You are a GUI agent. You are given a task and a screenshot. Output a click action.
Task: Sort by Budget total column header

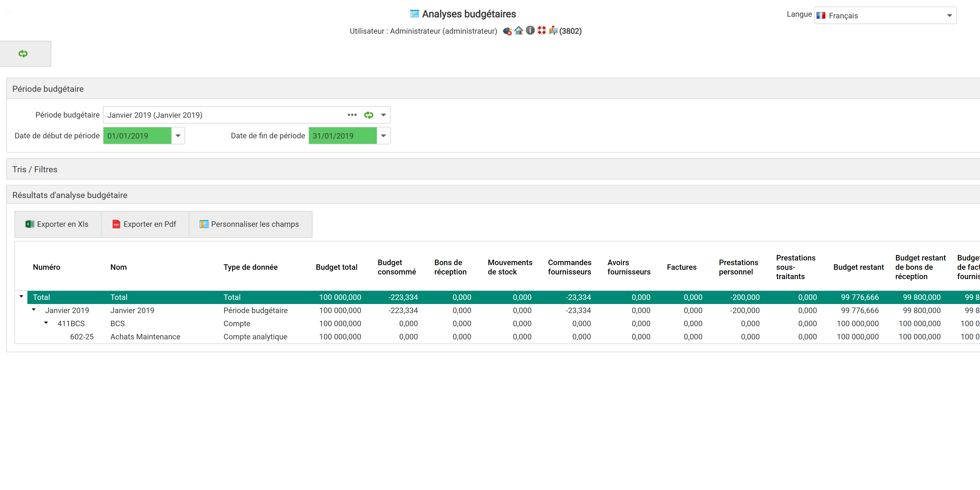(336, 267)
